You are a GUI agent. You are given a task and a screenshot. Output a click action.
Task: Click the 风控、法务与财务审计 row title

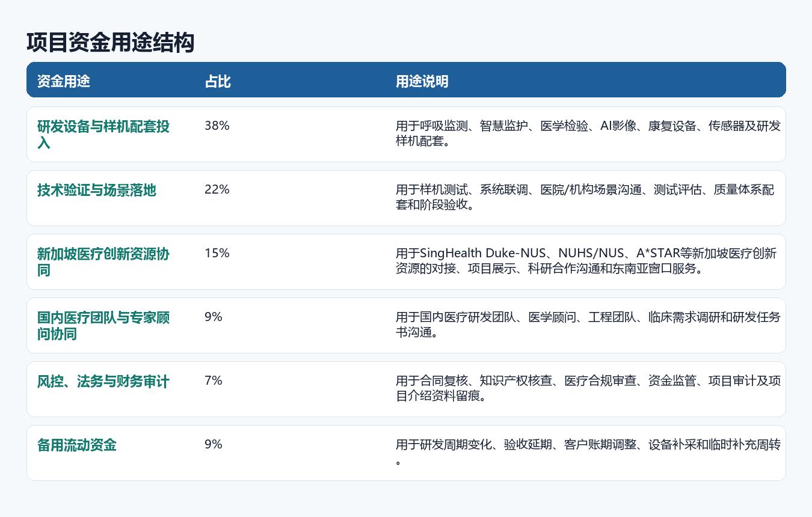point(103,382)
